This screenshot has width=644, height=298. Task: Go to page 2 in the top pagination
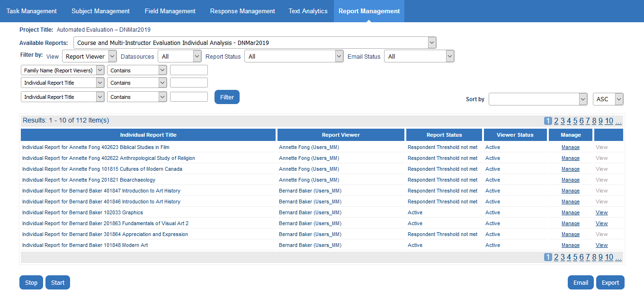556,121
